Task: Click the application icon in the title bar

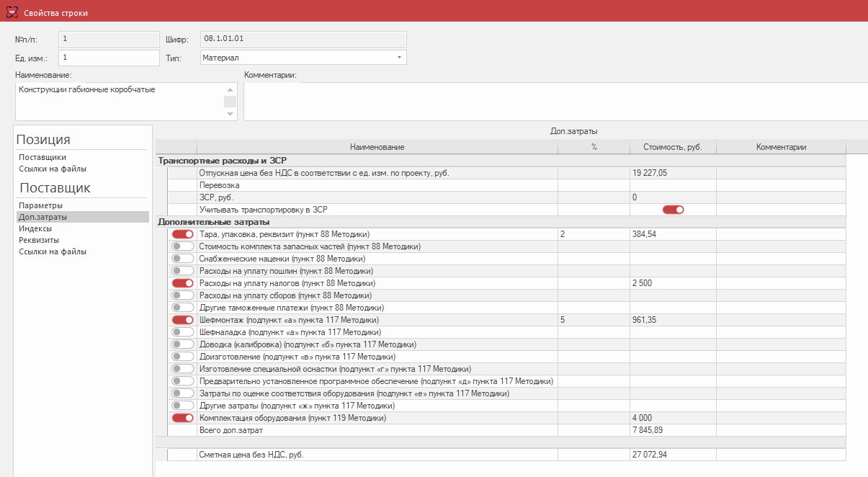Action: pos(12,14)
